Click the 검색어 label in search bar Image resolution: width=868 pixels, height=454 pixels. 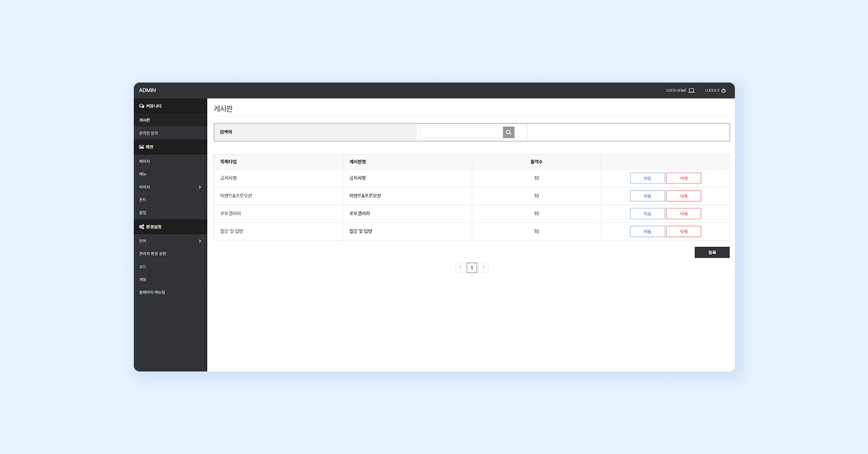click(226, 133)
